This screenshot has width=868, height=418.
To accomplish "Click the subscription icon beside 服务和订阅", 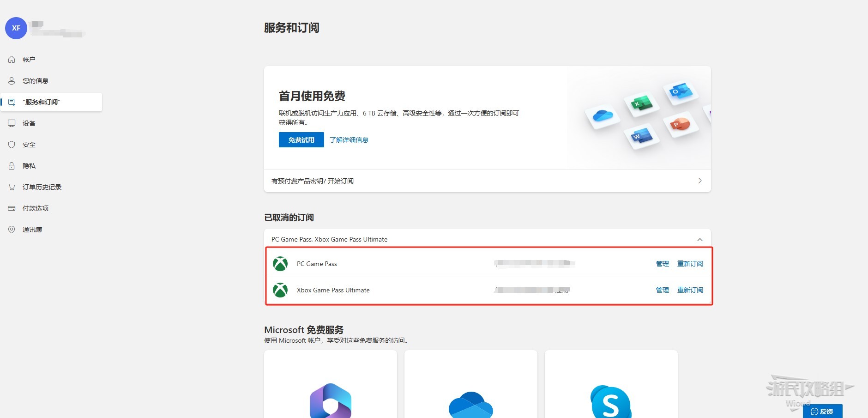I will [12, 102].
